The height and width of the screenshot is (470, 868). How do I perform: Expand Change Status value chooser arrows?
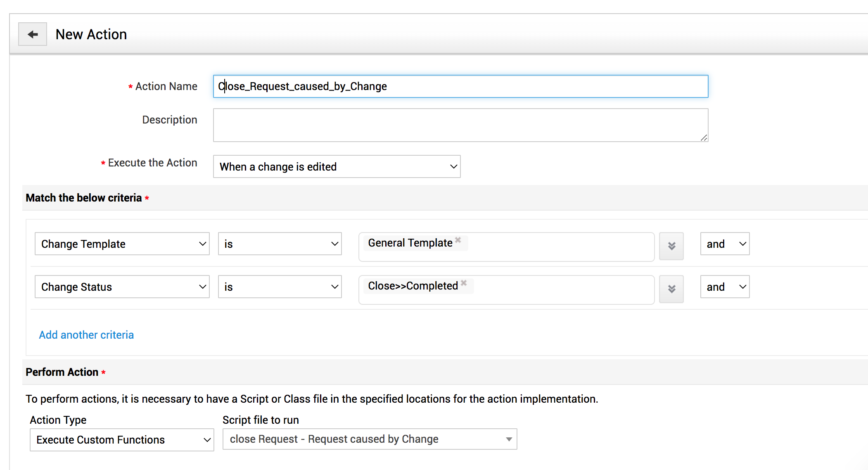pos(671,289)
